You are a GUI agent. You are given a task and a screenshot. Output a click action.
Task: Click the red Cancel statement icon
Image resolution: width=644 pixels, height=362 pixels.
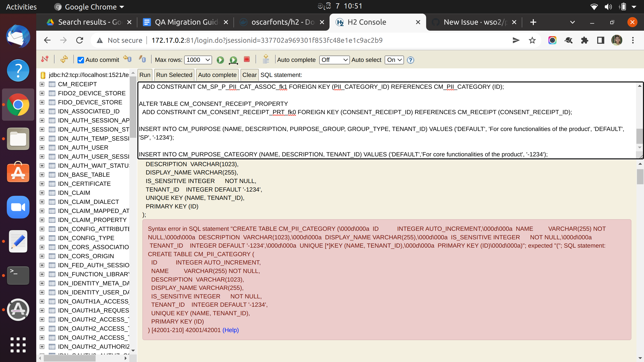[x=247, y=59]
